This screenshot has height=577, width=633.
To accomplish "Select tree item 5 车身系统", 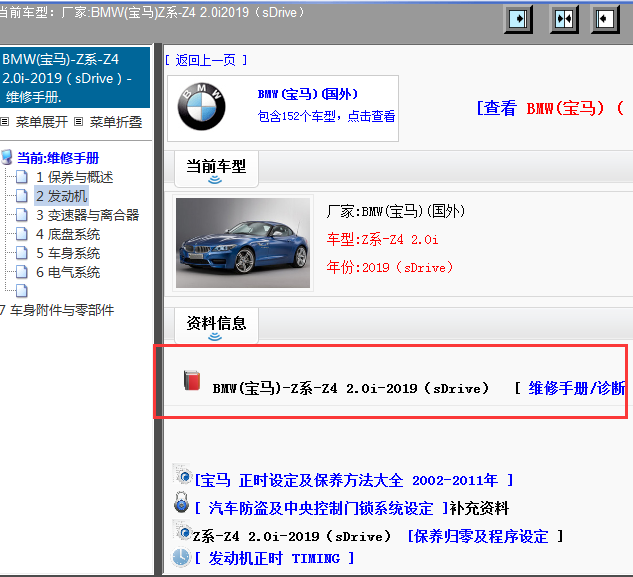I will pyautogui.click(x=68, y=253).
